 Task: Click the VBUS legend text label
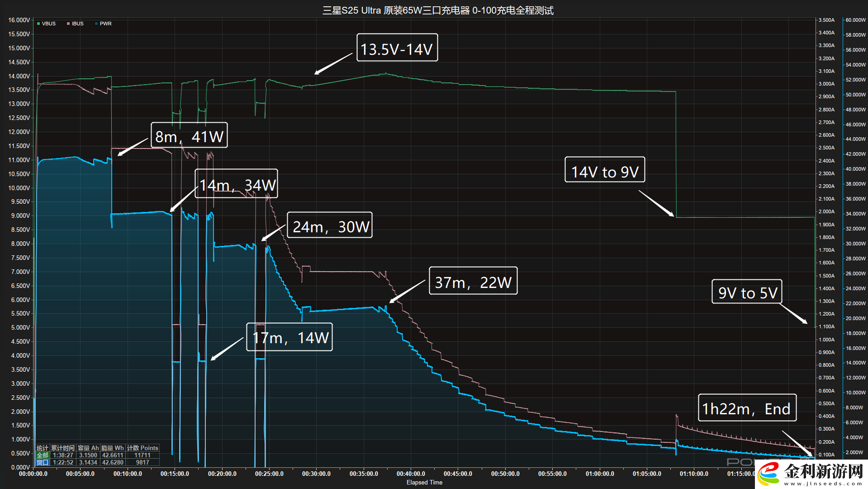click(49, 24)
